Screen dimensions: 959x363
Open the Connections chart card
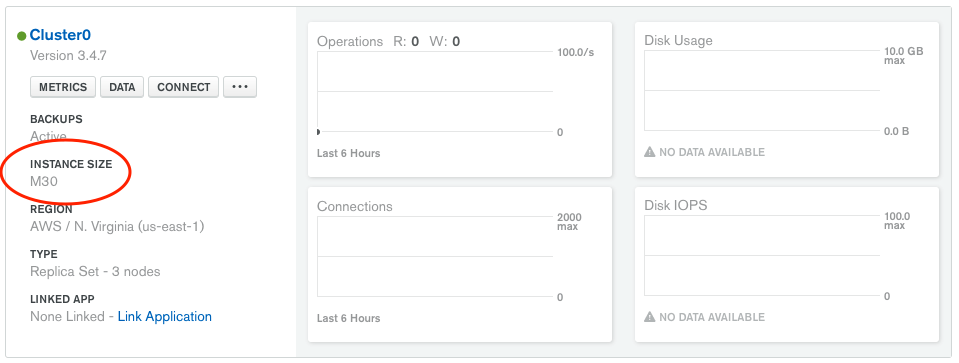coord(460,265)
